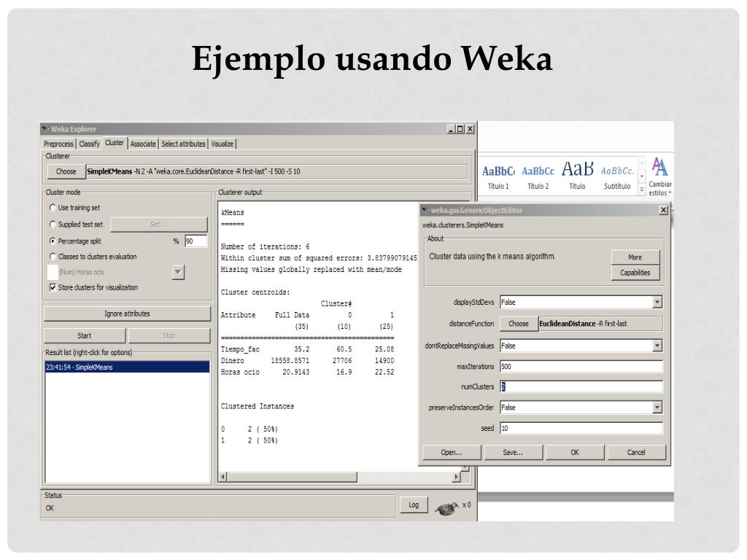Click the Set... test set button

point(158,225)
